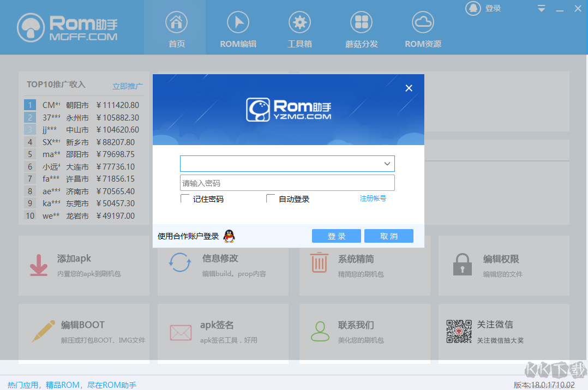Click the 热门应用，精品ROM status bar link
Screen dimensions: 588x390
click(x=72, y=385)
